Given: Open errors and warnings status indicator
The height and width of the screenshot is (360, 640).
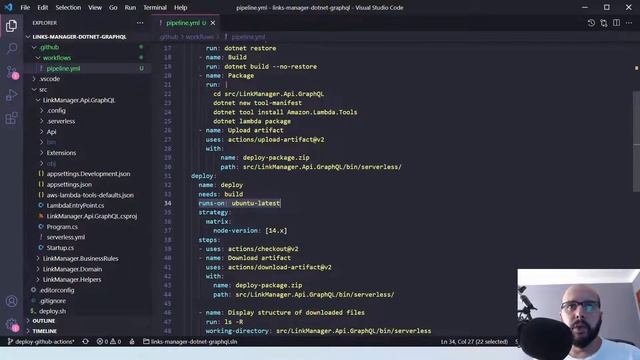Looking at the screenshot, I should [x=109, y=341].
